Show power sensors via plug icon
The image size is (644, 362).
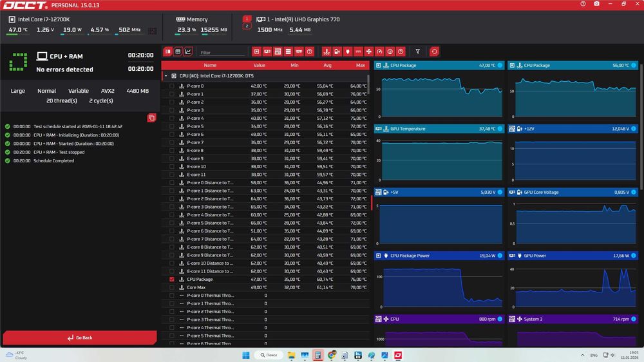pyautogui.click(x=348, y=52)
